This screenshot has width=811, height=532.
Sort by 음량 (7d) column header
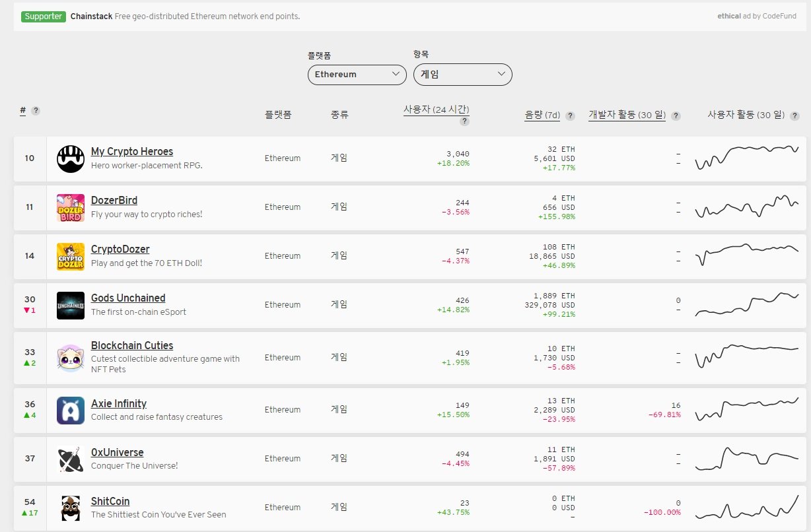(542, 115)
